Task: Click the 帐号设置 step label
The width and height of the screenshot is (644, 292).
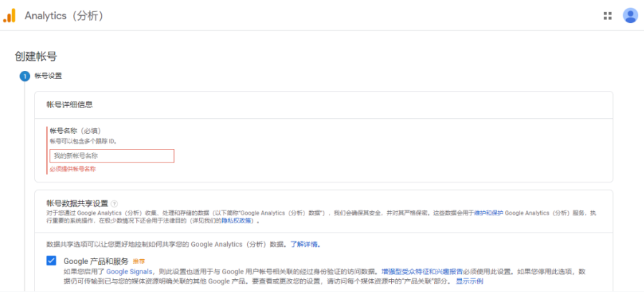Action: pos(49,76)
